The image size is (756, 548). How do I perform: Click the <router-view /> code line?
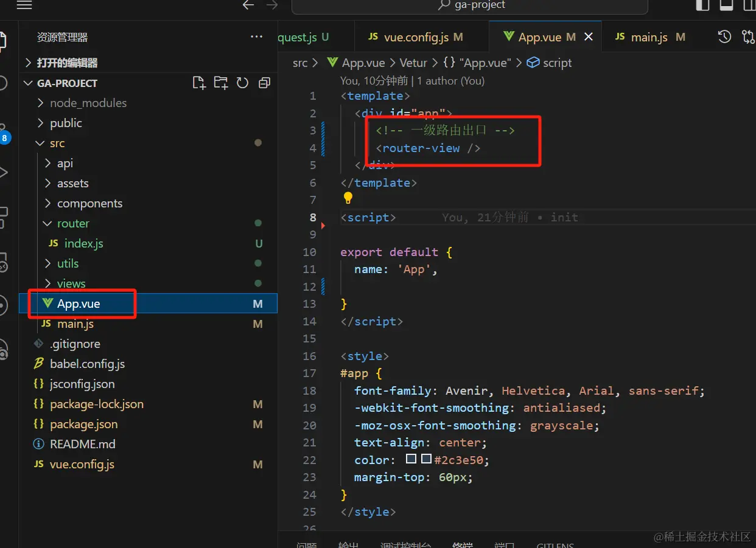(429, 148)
